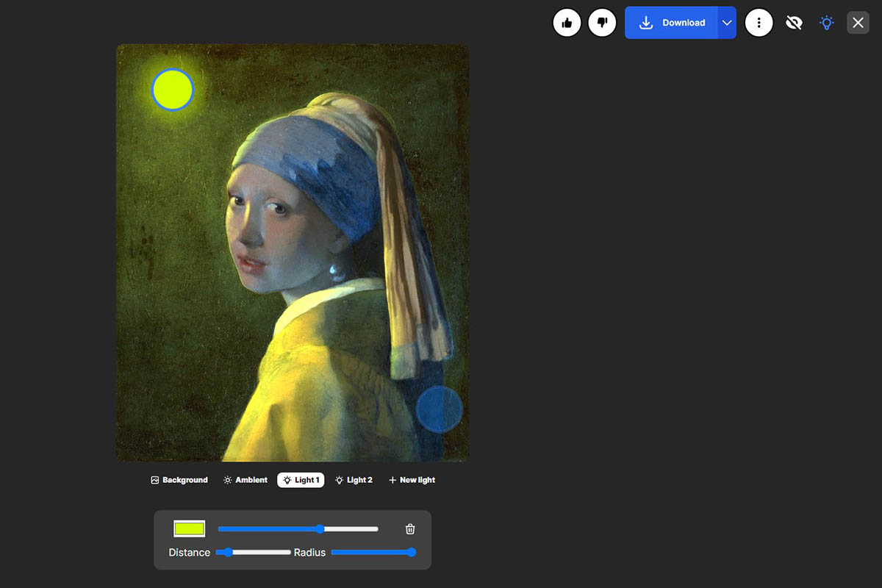This screenshot has height=588, width=882.
Task: Open the three-dot more options menu
Action: (759, 23)
